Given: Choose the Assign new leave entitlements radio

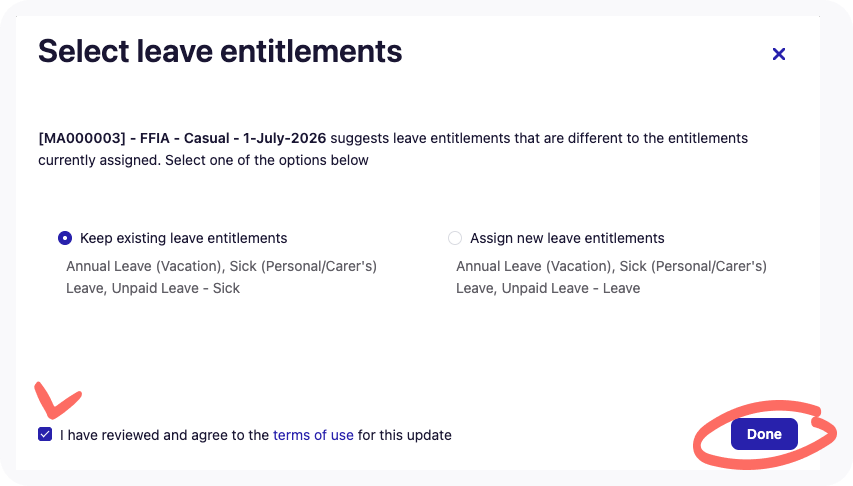Looking at the screenshot, I should 455,238.
